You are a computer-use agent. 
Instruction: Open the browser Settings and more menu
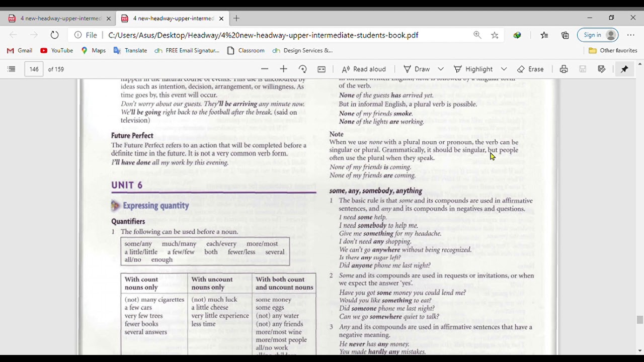pyautogui.click(x=630, y=35)
